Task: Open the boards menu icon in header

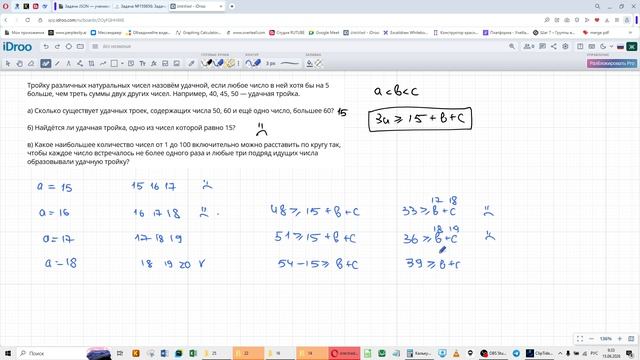Action: click(95, 47)
